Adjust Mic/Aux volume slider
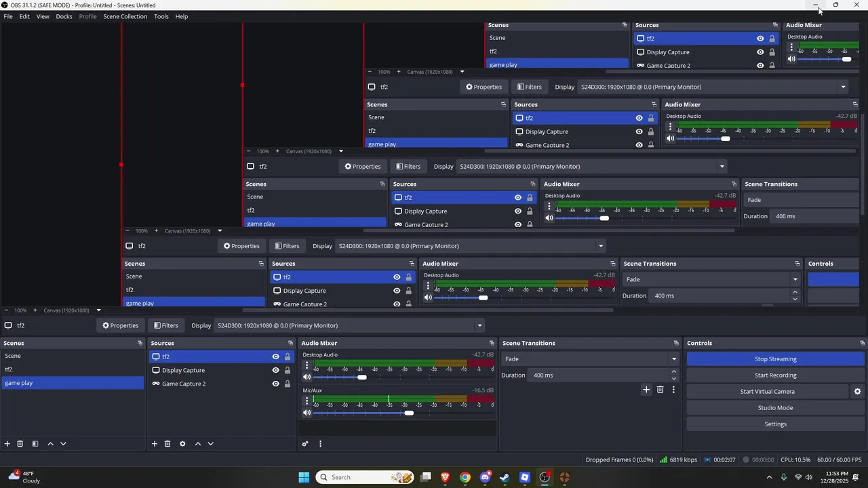This screenshot has width=868, height=488. pyautogui.click(x=409, y=413)
